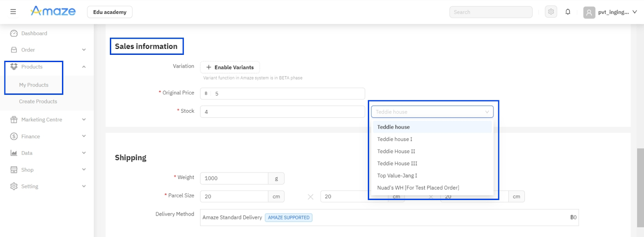Click the Marketing Centre label
Image resolution: width=644 pixels, height=237 pixels.
coord(42,120)
